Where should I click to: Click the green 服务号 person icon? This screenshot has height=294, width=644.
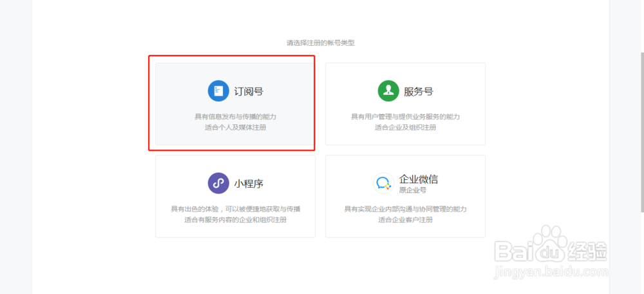388,91
